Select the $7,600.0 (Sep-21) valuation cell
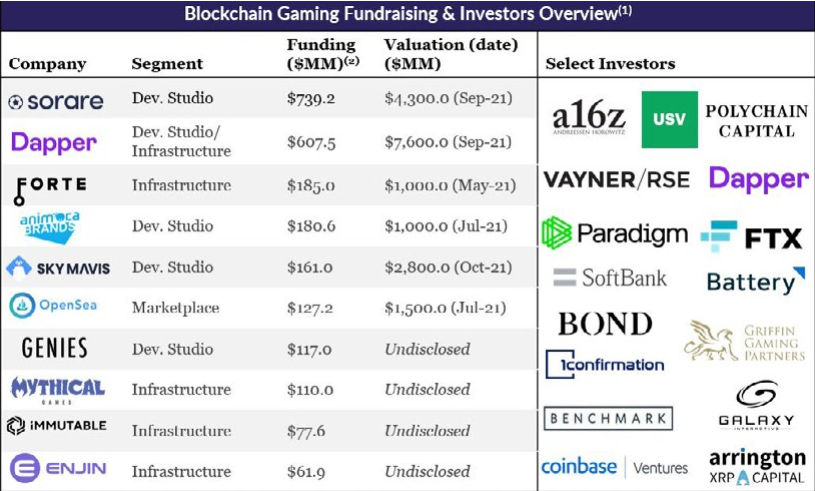The height and width of the screenshot is (491, 815). [448, 142]
